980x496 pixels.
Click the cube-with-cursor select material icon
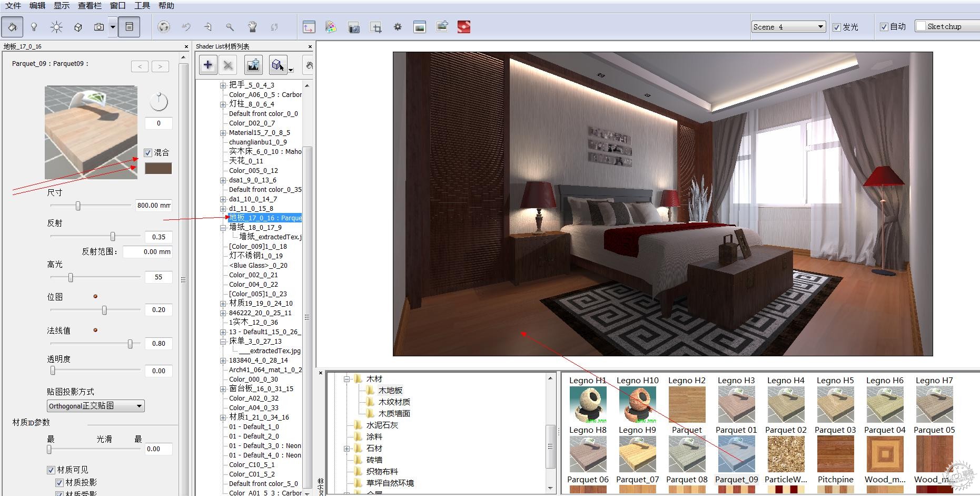pyautogui.click(x=279, y=65)
